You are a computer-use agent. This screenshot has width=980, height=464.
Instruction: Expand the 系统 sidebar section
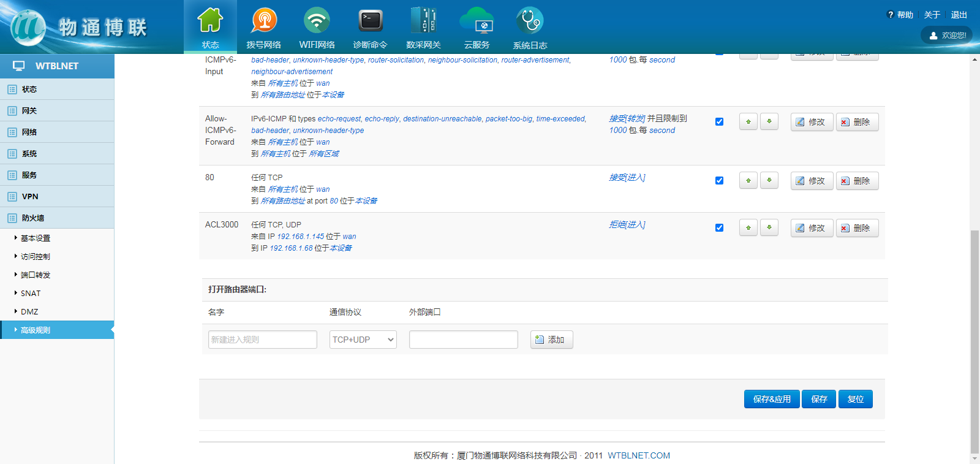coord(57,154)
